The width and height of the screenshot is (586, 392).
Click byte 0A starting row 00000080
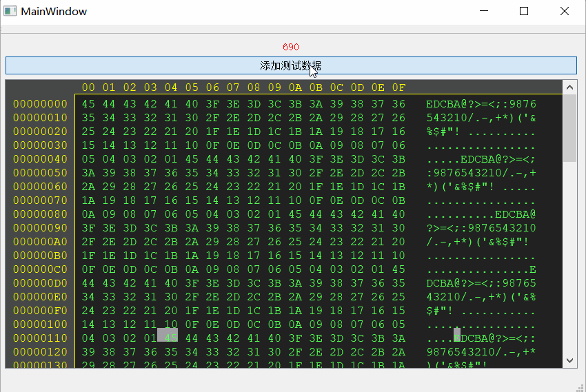tap(88, 214)
